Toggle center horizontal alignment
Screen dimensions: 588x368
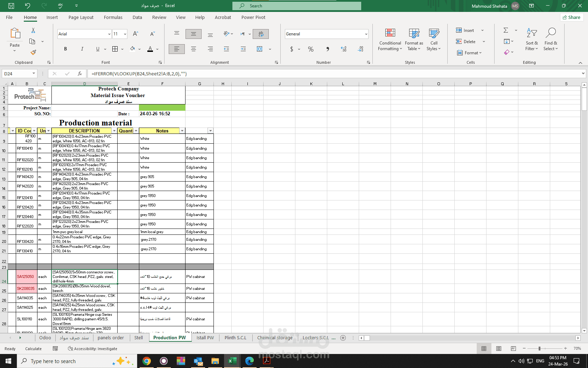(x=194, y=49)
